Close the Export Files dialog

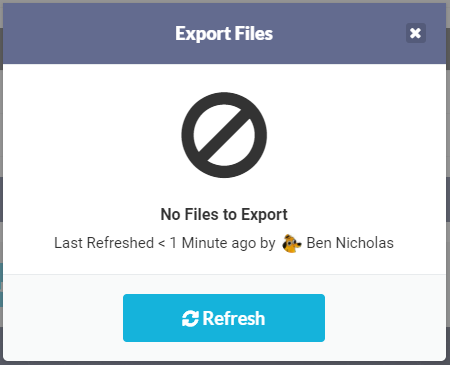click(x=416, y=33)
